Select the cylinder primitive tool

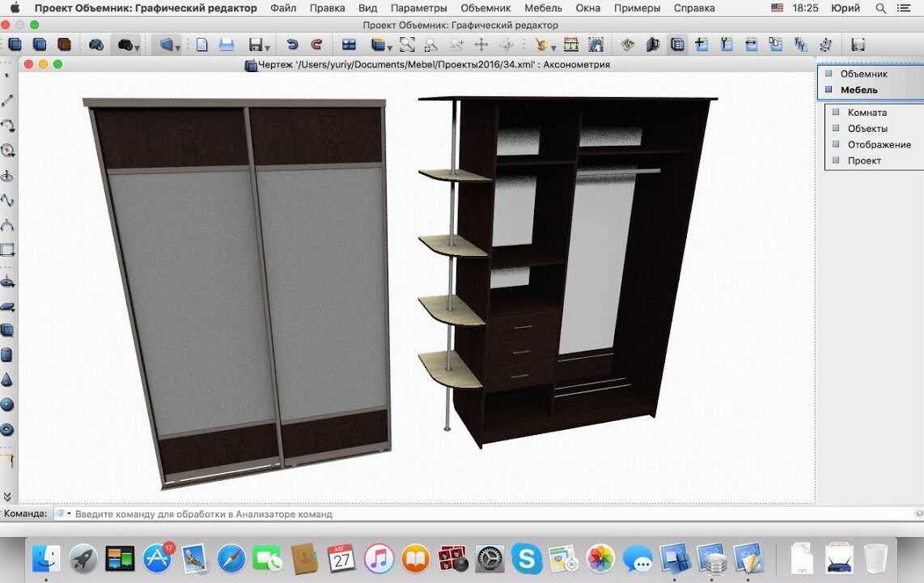(x=7, y=355)
